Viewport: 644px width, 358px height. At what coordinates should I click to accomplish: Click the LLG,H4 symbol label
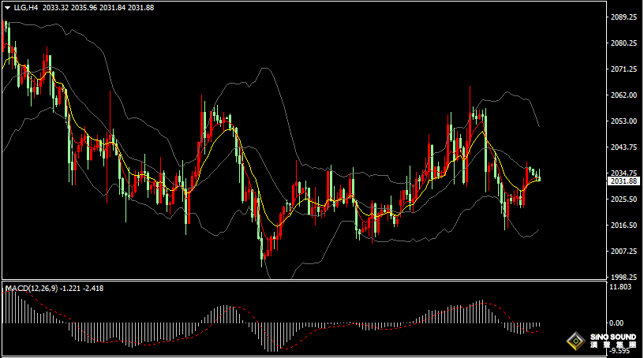click(x=26, y=7)
